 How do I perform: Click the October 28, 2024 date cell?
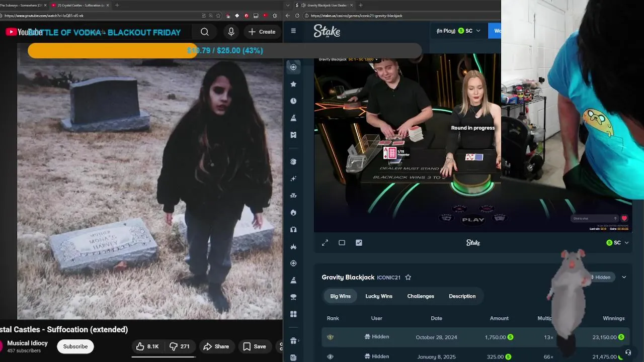[436, 337]
